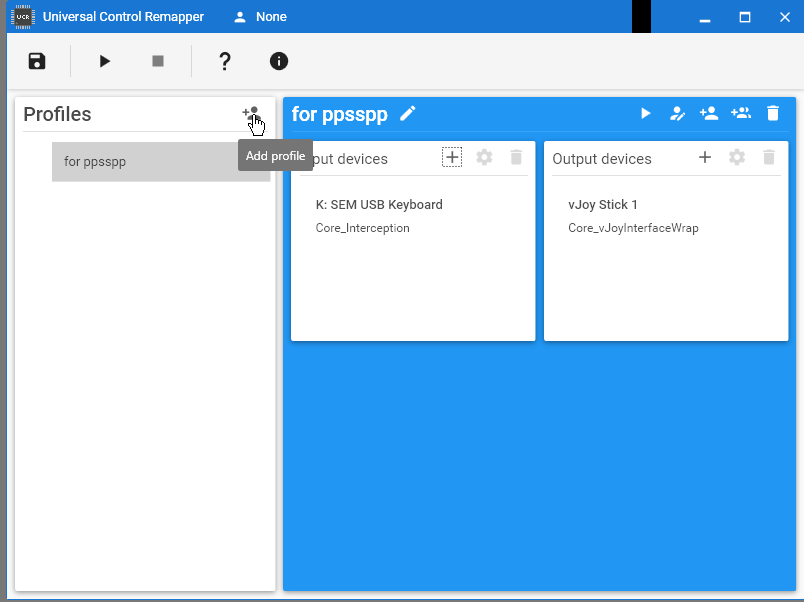Open input devices gear settings icon
Screen dimensions: 804x602
click(x=484, y=157)
